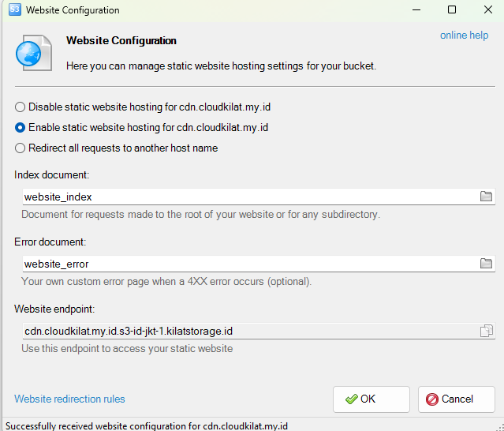504x431 pixels.
Task: Copy the website endpoint to clipboard
Action: coord(486,331)
